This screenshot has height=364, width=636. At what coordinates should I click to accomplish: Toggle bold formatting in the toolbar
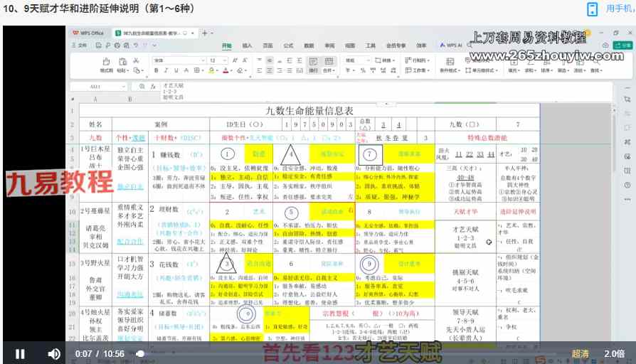pyautogui.click(x=156, y=71)
